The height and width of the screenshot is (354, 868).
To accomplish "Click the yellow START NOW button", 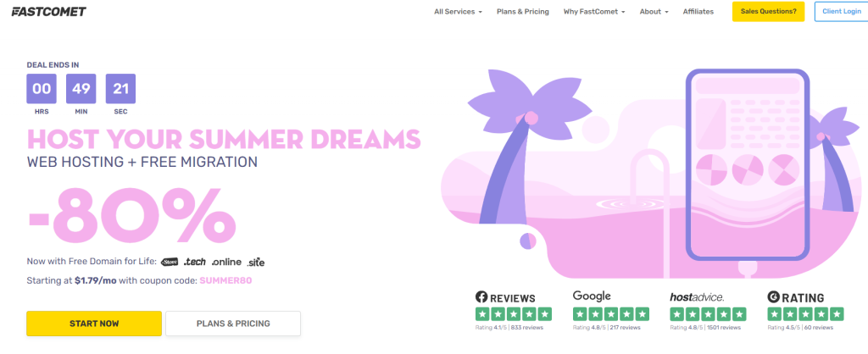I will click(94, 324).
